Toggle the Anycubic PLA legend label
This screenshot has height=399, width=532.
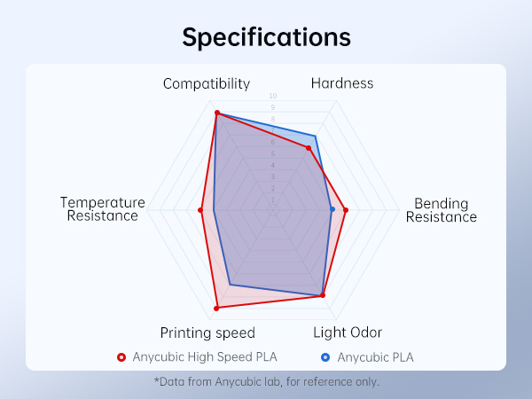375,357
